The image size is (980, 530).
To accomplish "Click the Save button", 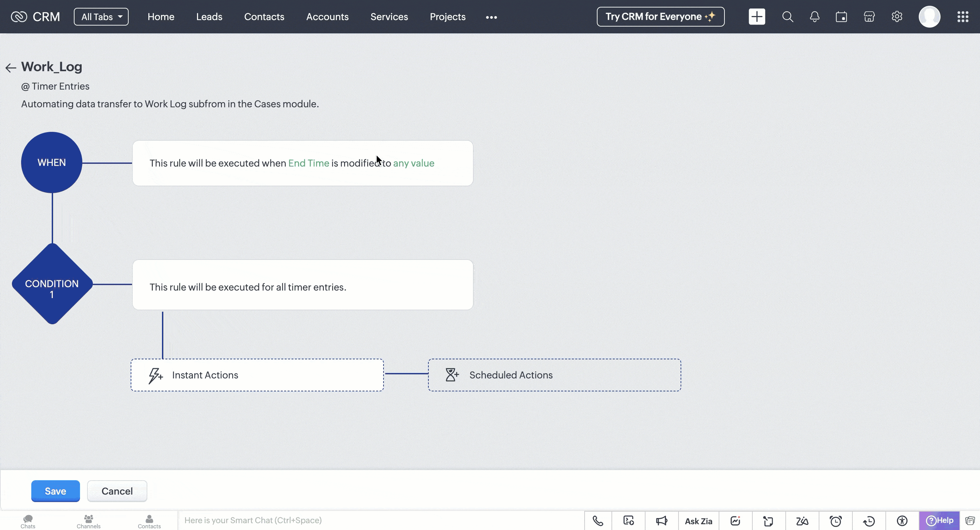I will (x=55, y=491).
